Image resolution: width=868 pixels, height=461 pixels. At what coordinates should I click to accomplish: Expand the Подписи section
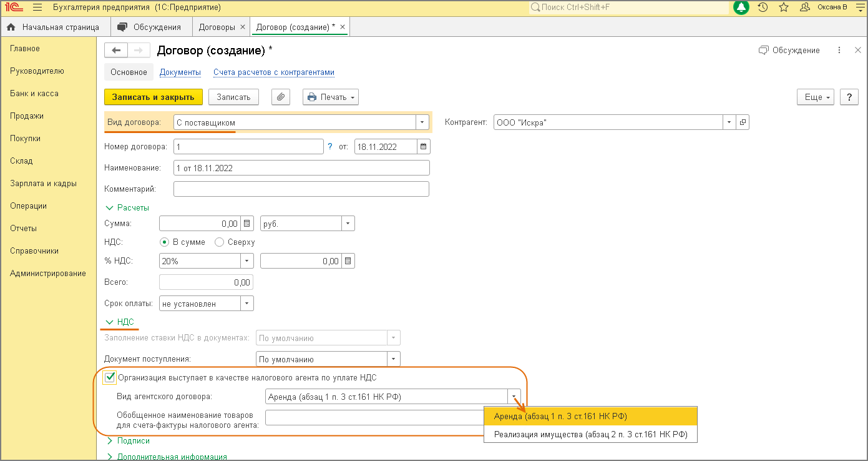click(x=128, y=440)
